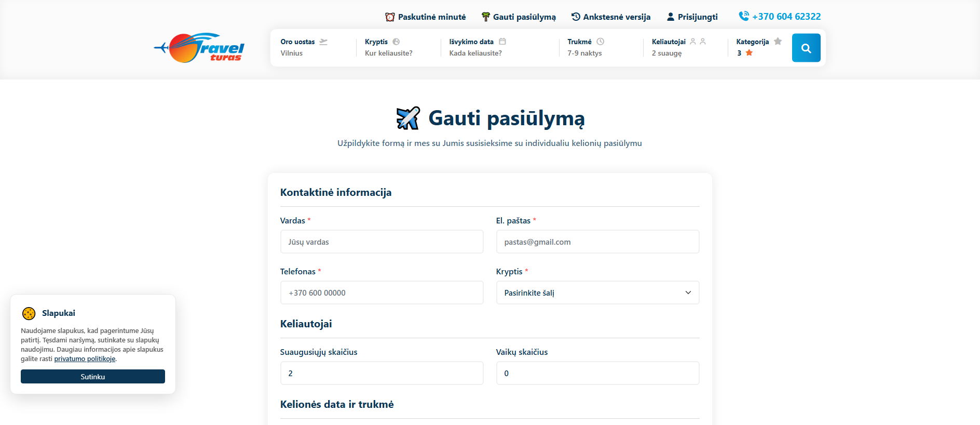Open Gauti pasiūlymą menu link

click(519, 17)
